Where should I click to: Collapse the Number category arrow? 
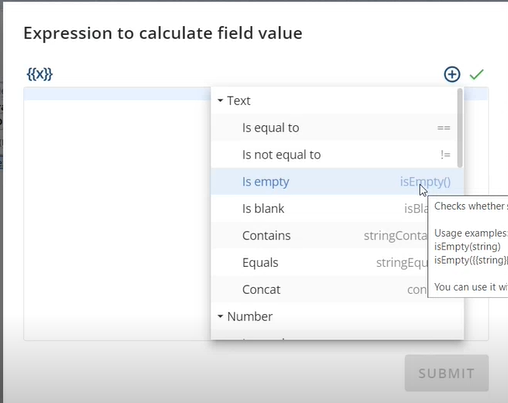220,316
